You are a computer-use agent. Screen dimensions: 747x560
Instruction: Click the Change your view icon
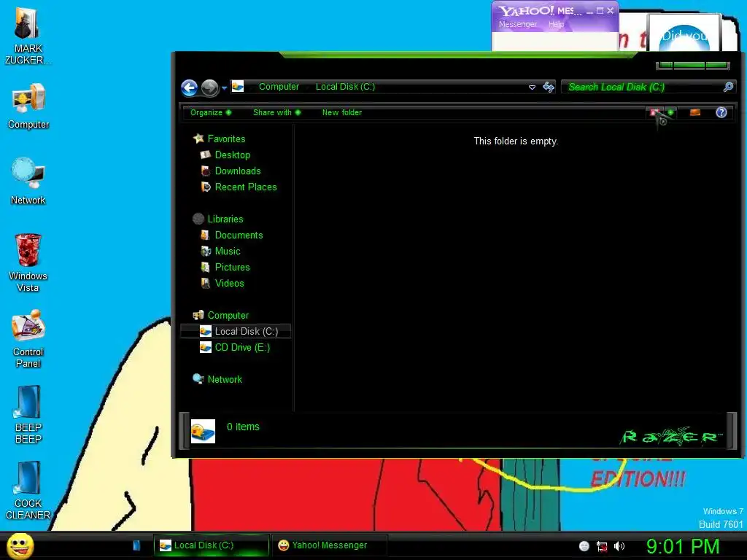click(x=655, y=113)
